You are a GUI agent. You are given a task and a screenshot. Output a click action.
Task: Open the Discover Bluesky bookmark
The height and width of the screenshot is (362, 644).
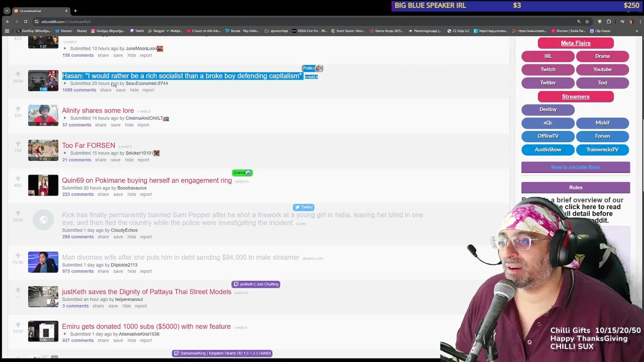[x=71, y=31]
